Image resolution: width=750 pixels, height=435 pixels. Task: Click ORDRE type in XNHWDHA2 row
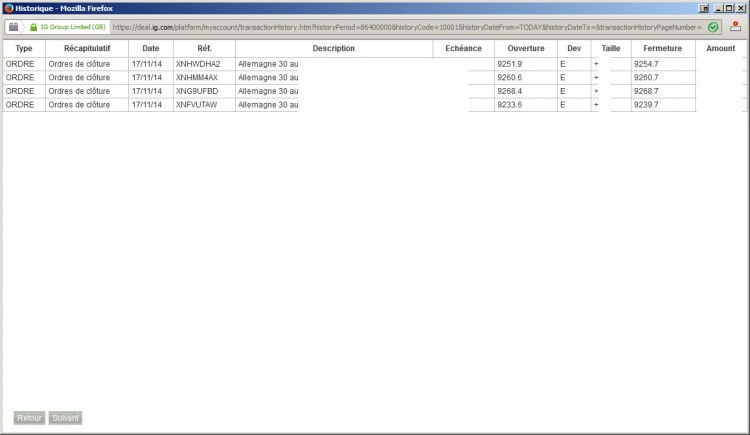point(20,64)
